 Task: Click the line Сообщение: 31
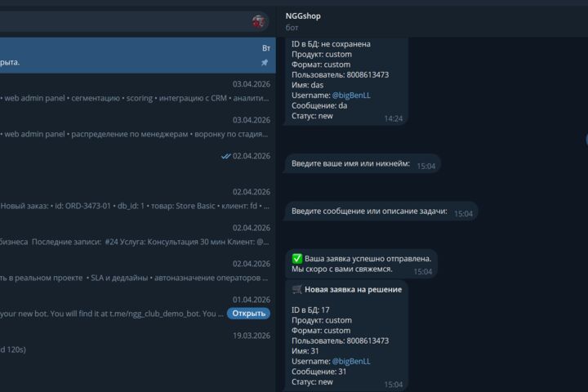tap(319, 372)
